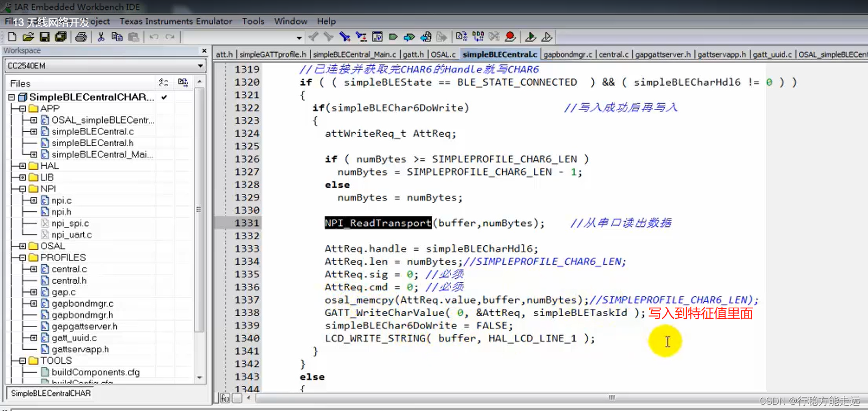Image resolution: width=868 pixels, height=411 pixels.
Task: Expand the OSAL folder
Action: pyautogui.click(x=23, y=246)
